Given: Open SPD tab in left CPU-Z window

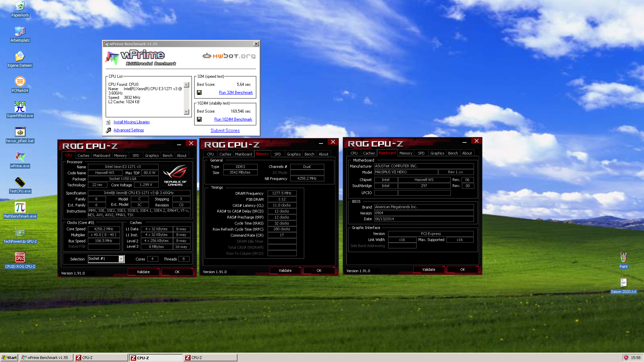Looking at the screenshot, I should click(x=136, y=156).
